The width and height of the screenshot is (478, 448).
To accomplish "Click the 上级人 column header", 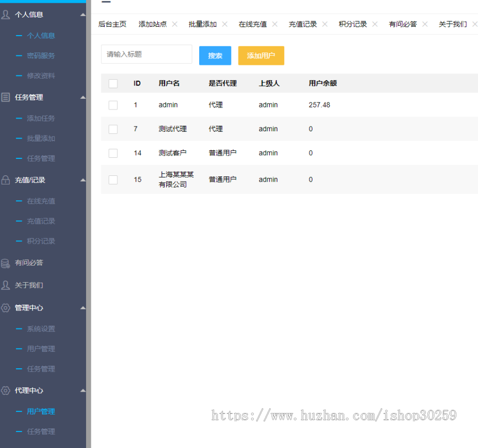I will tap(269, 83).
